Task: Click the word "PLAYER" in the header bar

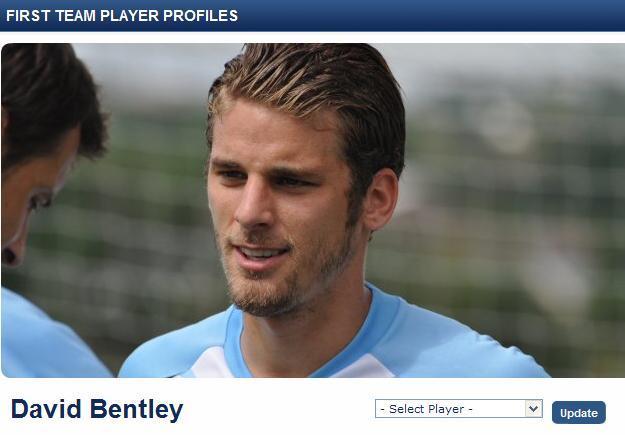Action: 130,16
